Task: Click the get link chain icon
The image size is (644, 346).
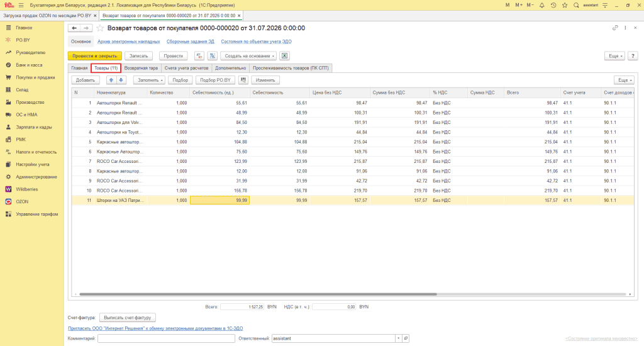Action: (x=615, y=28)
